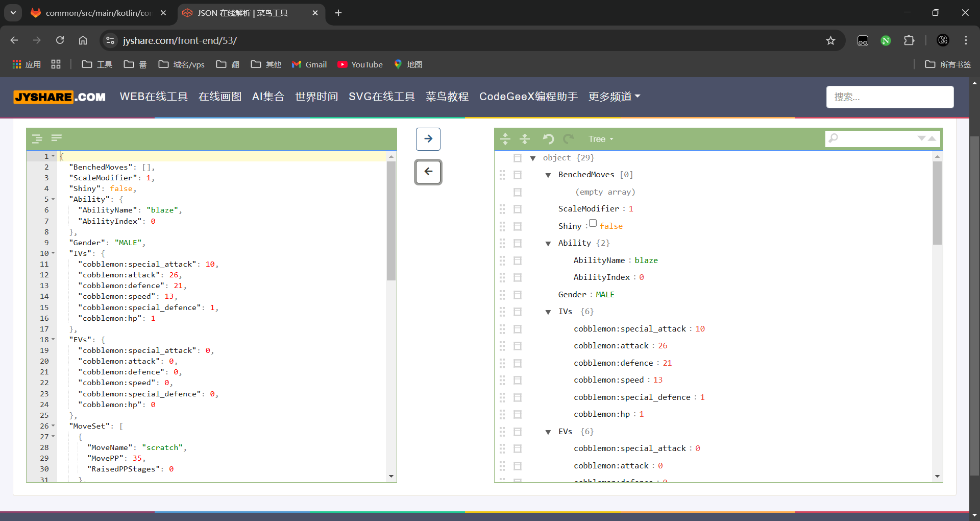Click the compact JSON icon in left editor

point(56,138)
